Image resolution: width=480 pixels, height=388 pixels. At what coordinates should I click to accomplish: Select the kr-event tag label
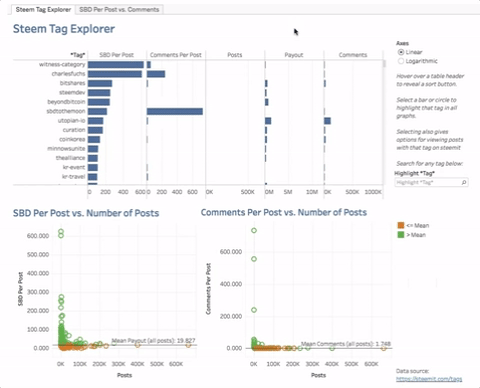tap(74, 167)
